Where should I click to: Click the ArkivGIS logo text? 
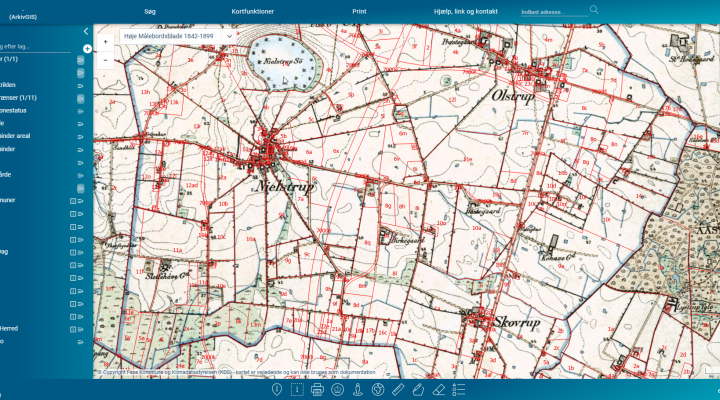(23, 17)
